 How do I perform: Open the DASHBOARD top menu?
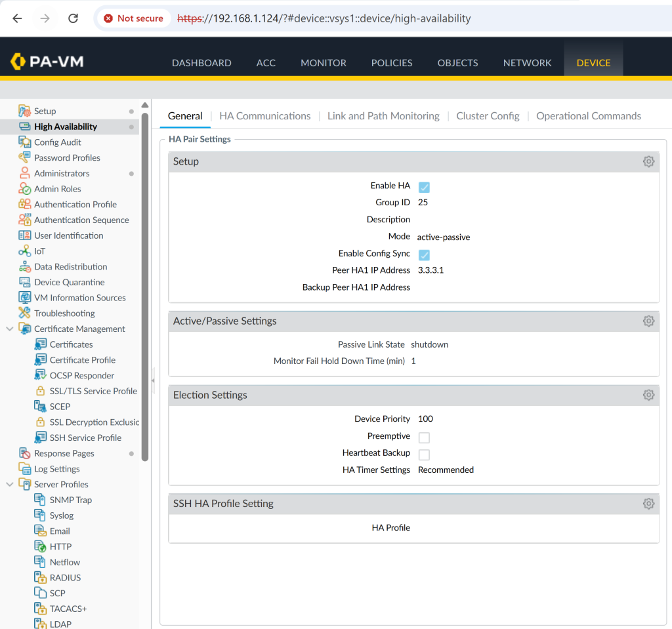(201, 63)
